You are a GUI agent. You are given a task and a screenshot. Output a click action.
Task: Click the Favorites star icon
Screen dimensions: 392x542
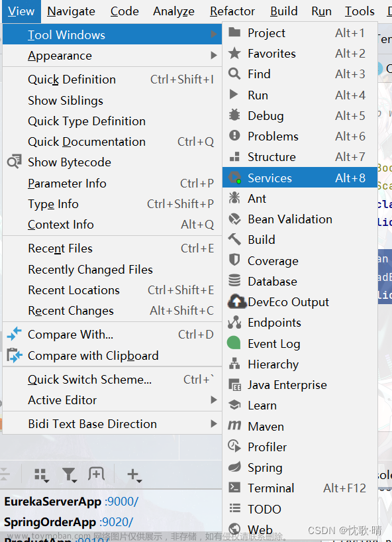pyautogui.click(x=234, y=53)
